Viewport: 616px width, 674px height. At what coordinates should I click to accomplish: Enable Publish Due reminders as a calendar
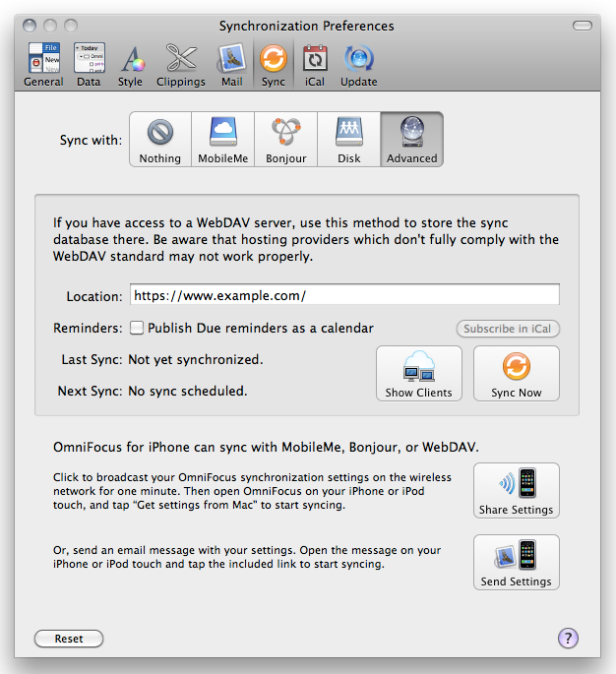pos(137,328)
